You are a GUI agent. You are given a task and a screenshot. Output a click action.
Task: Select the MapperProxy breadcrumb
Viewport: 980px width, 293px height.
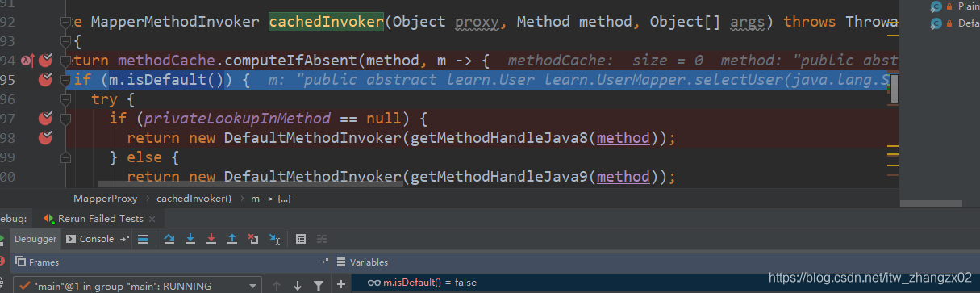[105, 198]
